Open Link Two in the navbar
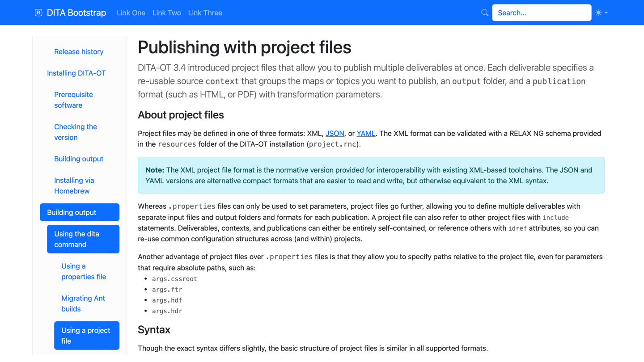 point(166,13)
